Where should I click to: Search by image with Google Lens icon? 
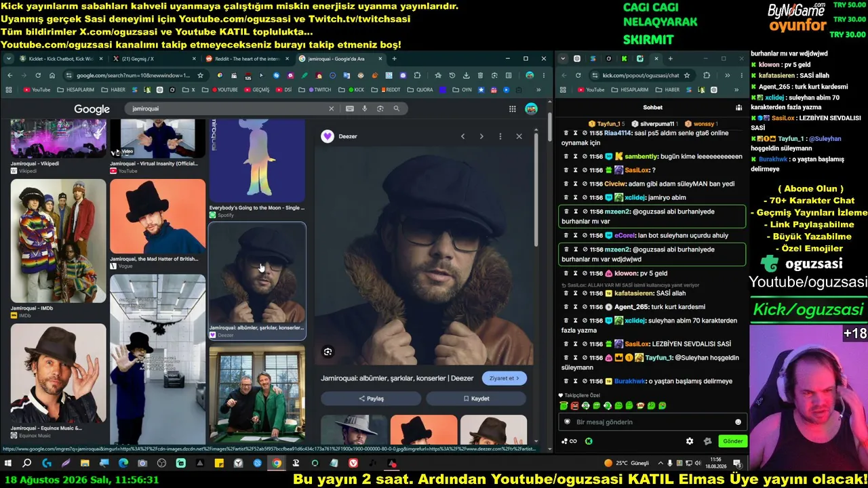point(380,108)
